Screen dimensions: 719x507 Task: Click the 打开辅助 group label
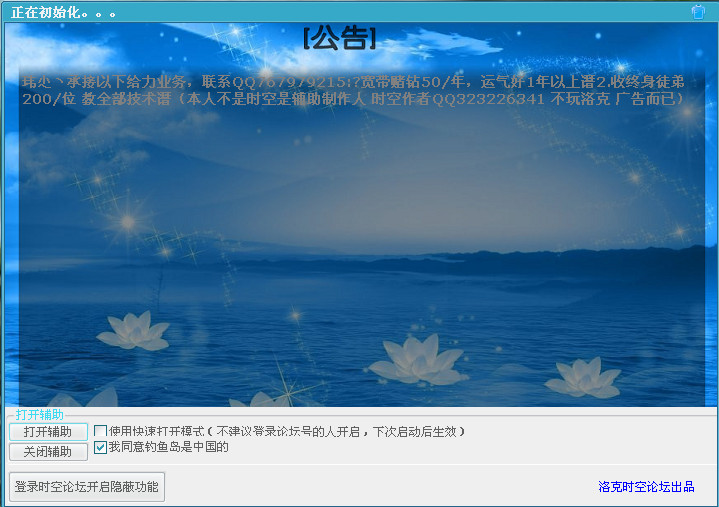coord(39,414)
